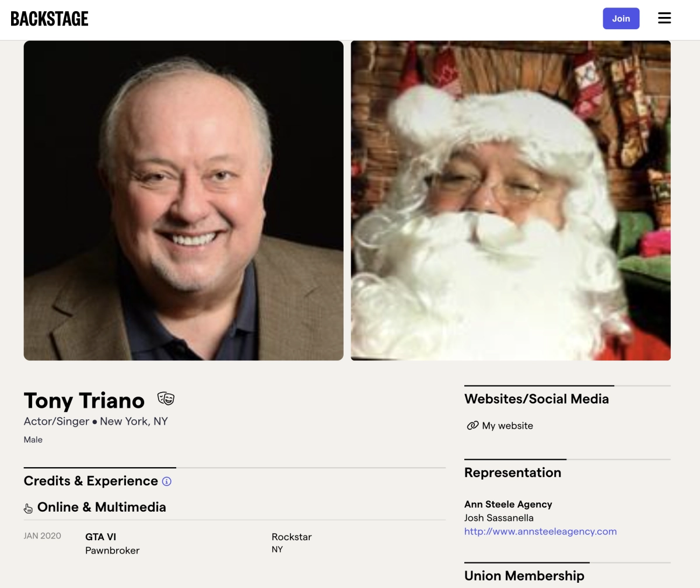Click the Union Membership heading

coord(524,576)
